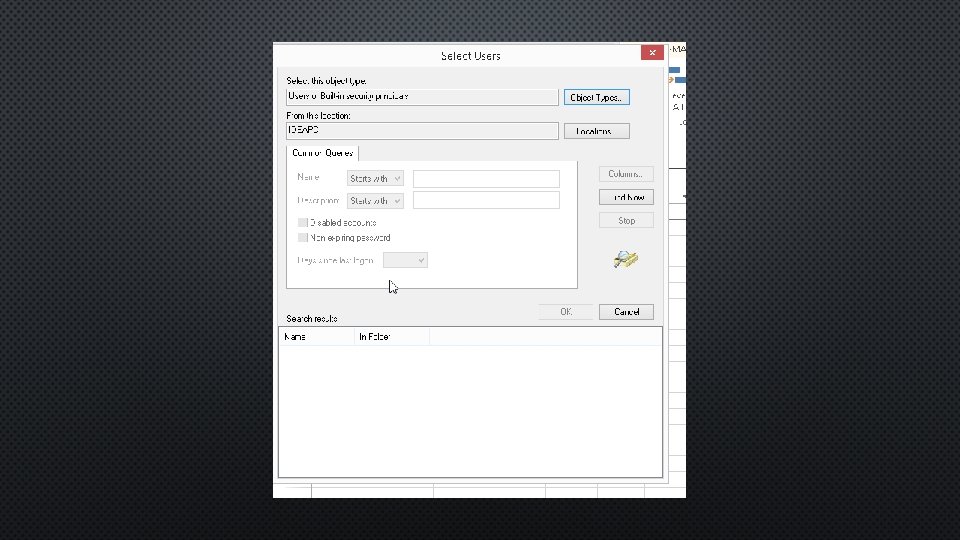This screenshot has height=540, width=960.
Task: Click the Stop search button
Action: point(626,220)
